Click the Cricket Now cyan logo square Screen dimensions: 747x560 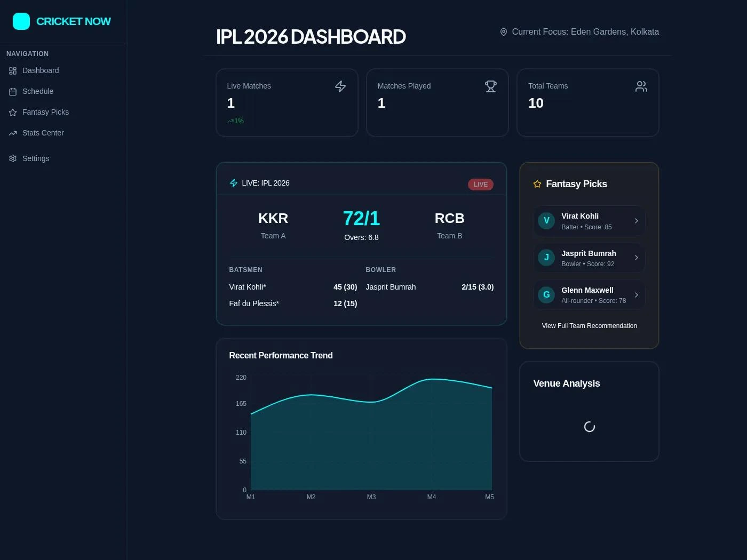pyautogui.click(x=21, y=21)
